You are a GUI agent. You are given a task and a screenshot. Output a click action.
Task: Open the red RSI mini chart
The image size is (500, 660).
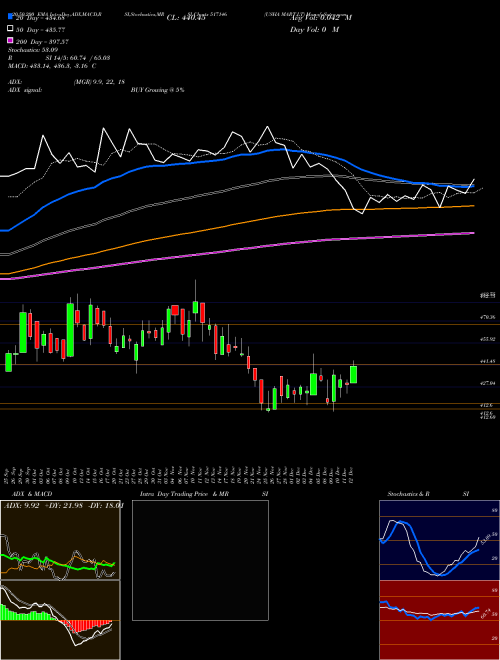pos(439,620)
